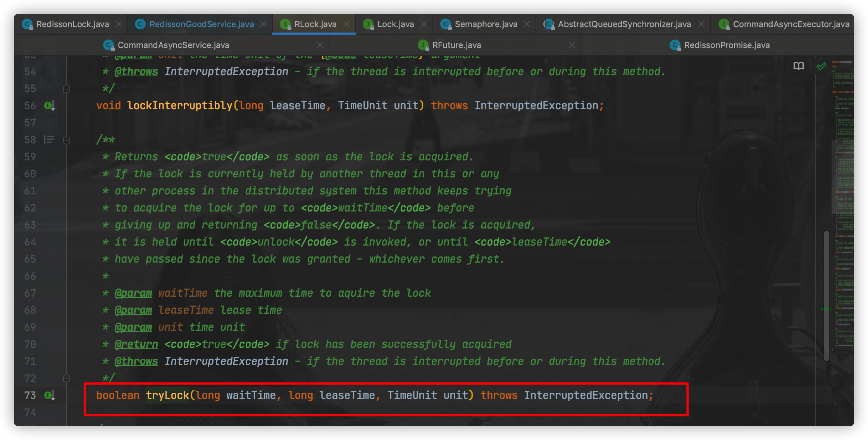This screenshot has height=440, width=868.
Task: Click the tryLock method name on line 73
Action: (x=167, y=395)
